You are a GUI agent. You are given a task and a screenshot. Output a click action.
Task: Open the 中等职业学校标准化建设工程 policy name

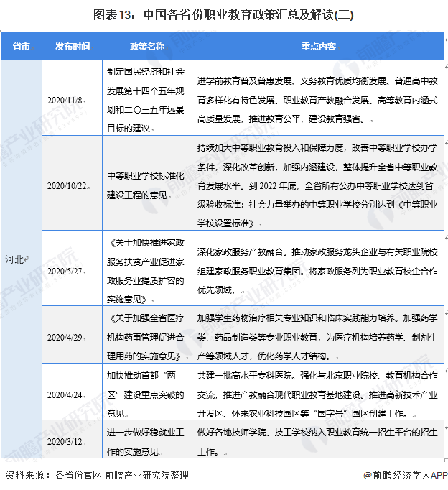coord(146,185)
